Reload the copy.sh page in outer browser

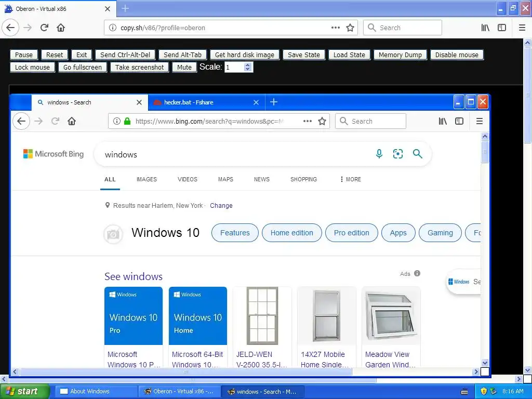point(45,28)
